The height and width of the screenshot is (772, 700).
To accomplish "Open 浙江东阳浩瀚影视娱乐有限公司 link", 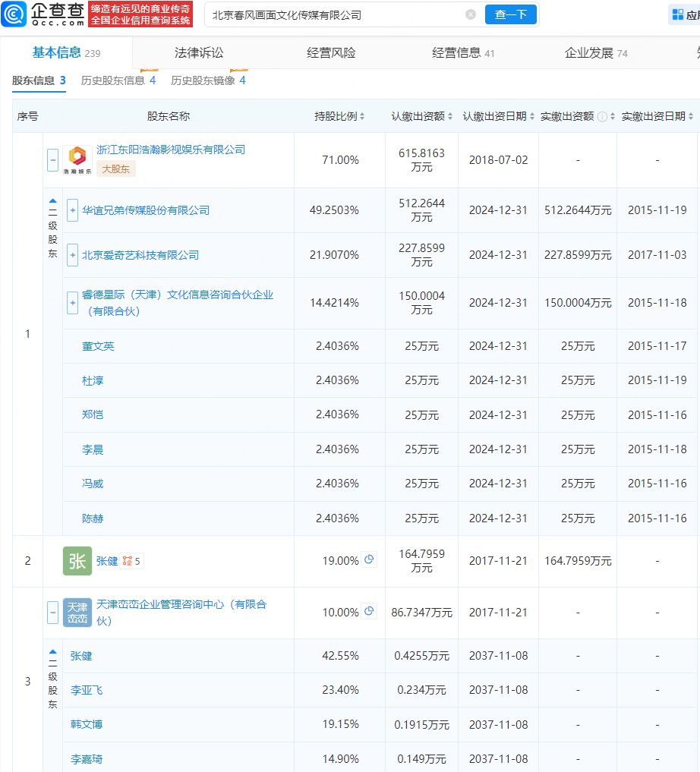I will click(x=171, y=150).
